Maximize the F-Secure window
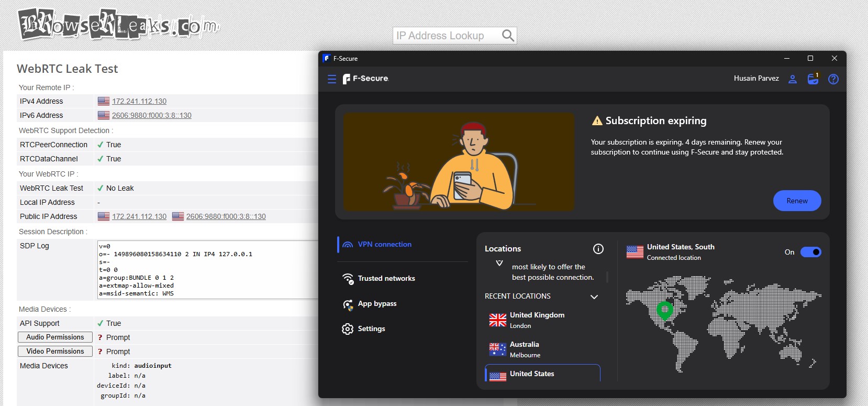The width and height of the screenshot is (868, 406). click(x=810, y=59)
